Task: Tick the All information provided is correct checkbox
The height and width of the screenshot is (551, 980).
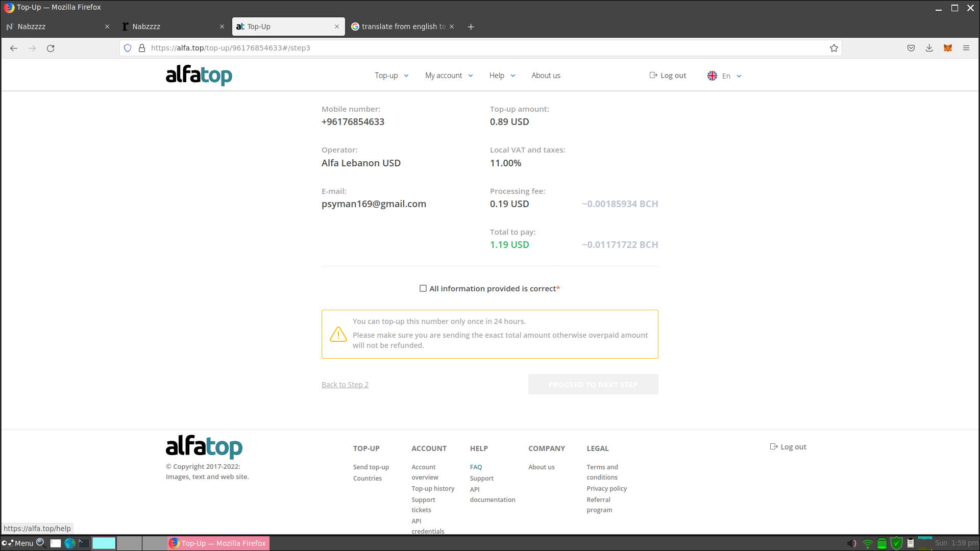Action: [423, 288]
